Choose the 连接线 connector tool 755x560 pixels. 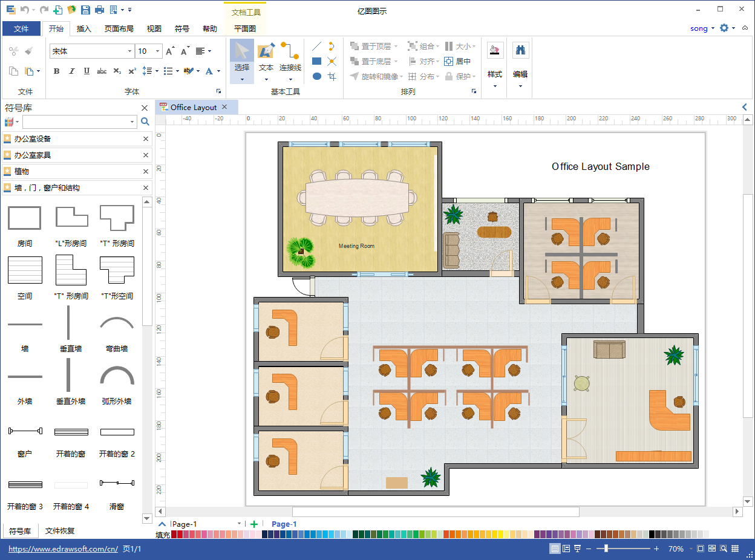point(290,59)
